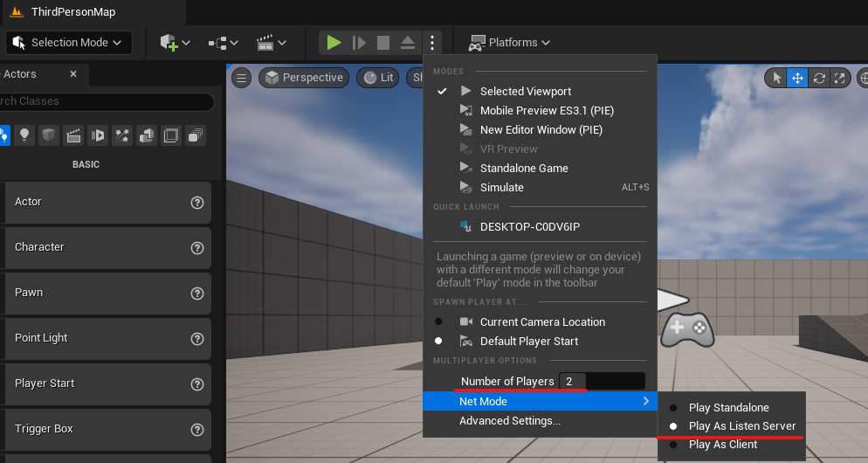Open the Perspective view dropdown
This screenshot has height=463, width=868.
click(304, 78)
